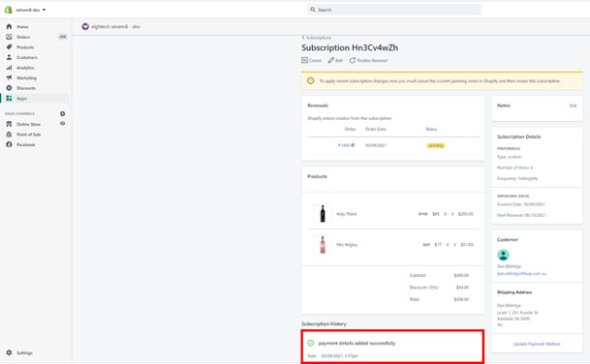This screenshot has height=364, width=590.
Task: Open Products via its tag icon
Action: 9,47
